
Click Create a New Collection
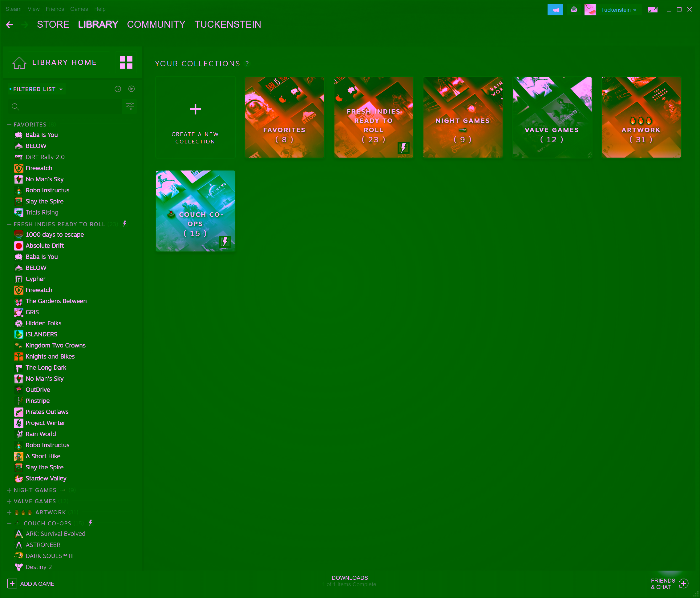(x=195, y=117)
